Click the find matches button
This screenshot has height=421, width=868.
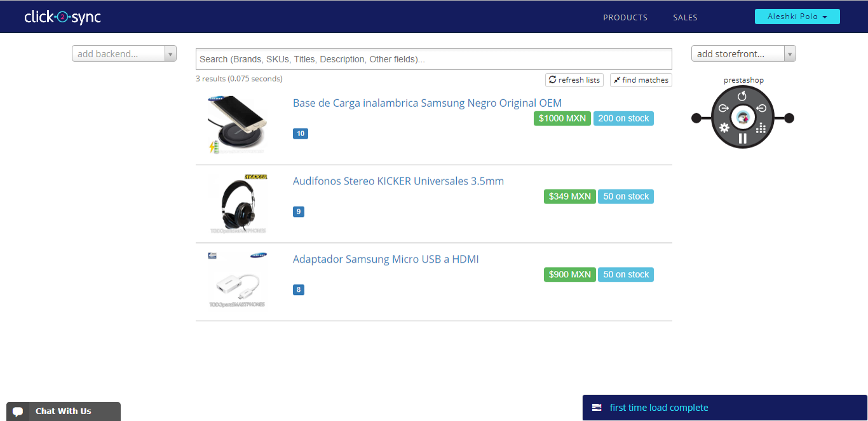[641, 80]
